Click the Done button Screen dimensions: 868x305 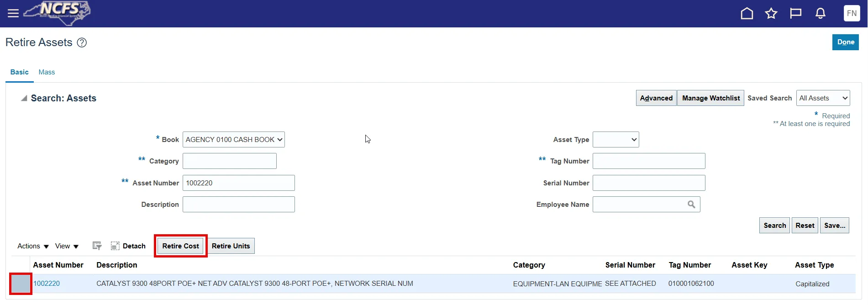pos(846,42)
